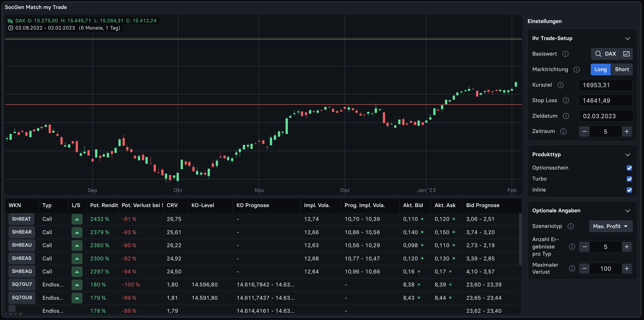This screenshot has height=320, width=644.
Task: Click the red Stop Loss line on the chart
Action: pos(263,104)
